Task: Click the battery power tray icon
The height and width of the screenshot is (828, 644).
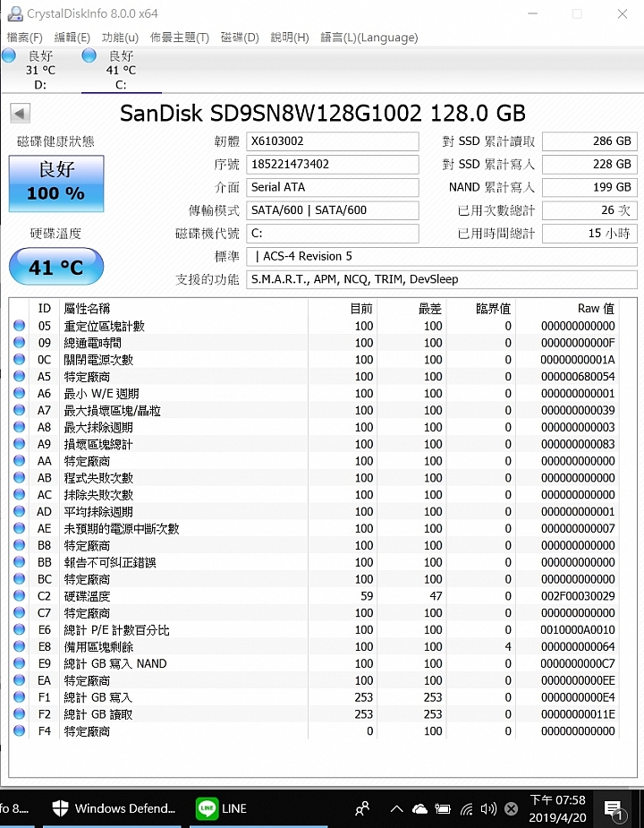Action: [443, 809]
